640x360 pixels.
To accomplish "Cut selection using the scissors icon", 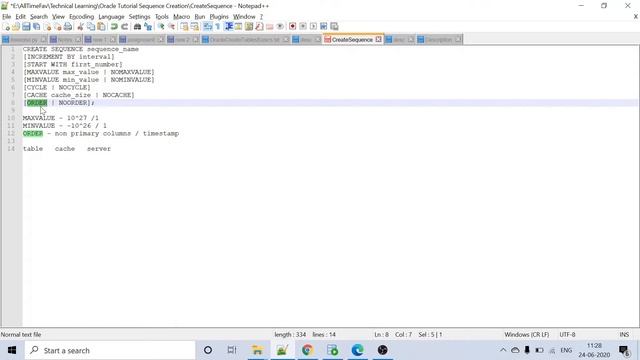I will pyautogui.click(x=80, y=27).
